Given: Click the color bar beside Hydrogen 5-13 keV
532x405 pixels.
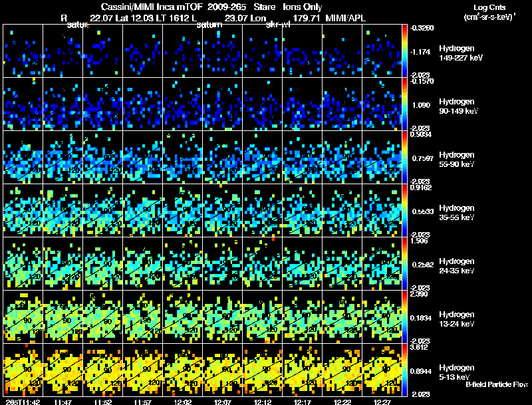Looking at the screenshot, I should (x=404, y=370).
